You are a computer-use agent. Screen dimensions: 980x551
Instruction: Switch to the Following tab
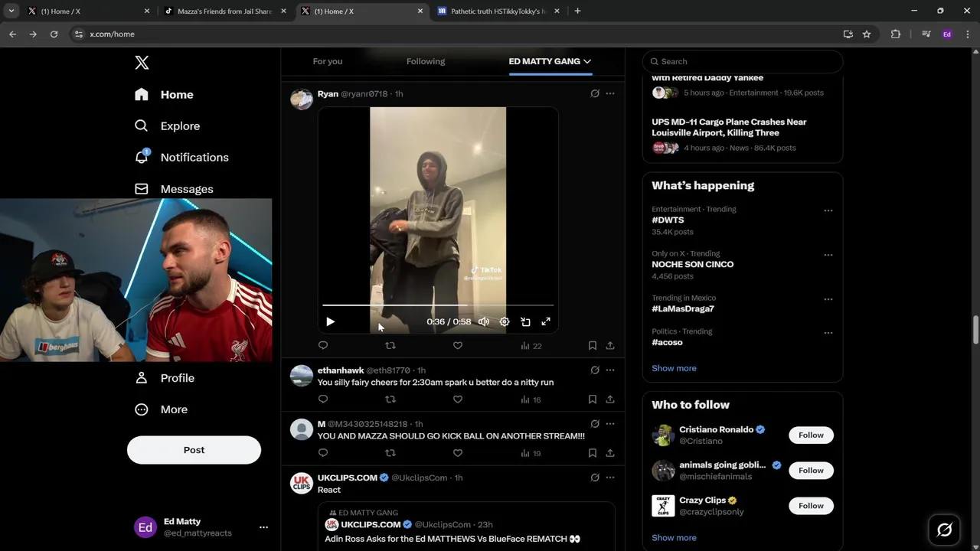tap(426, 61)
